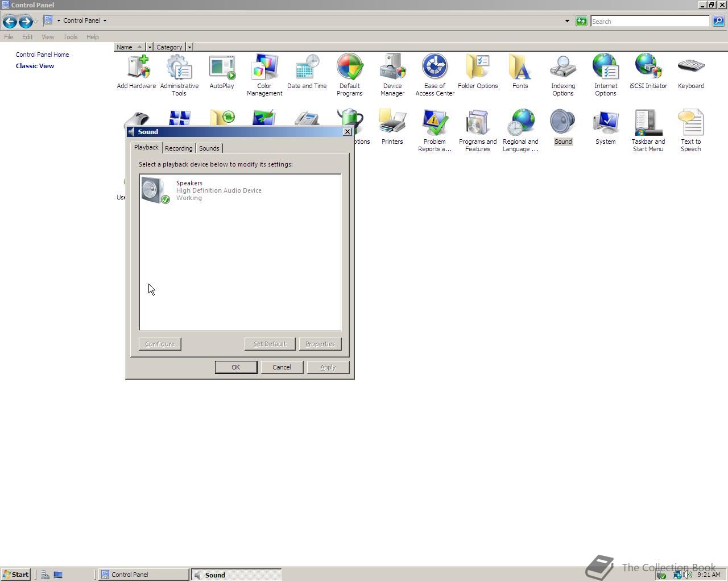Open Default Programs
The height and width of the screenshot is (582, 728).
point(350,75)
